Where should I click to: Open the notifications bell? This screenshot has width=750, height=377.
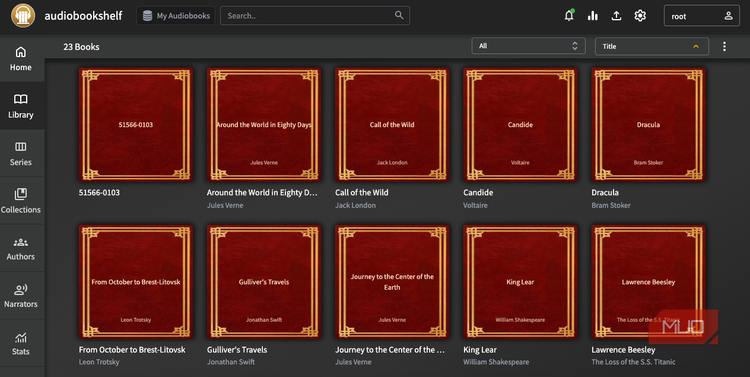pos(569,16)
